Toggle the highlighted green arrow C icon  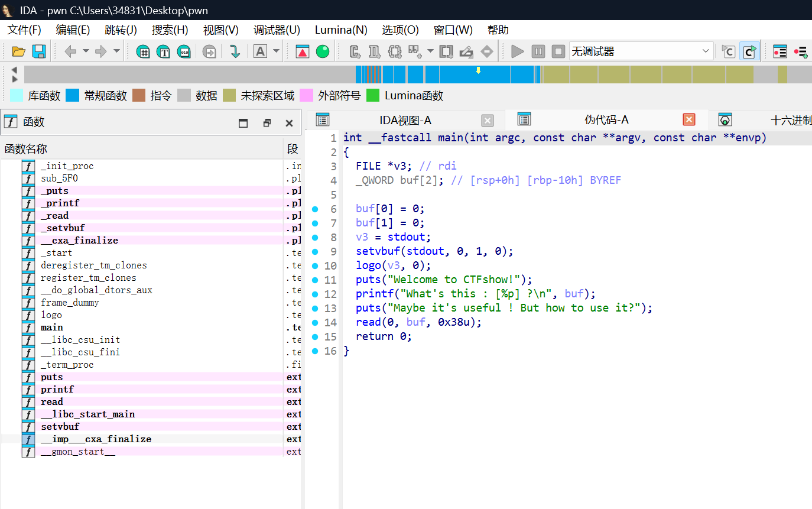749,51
